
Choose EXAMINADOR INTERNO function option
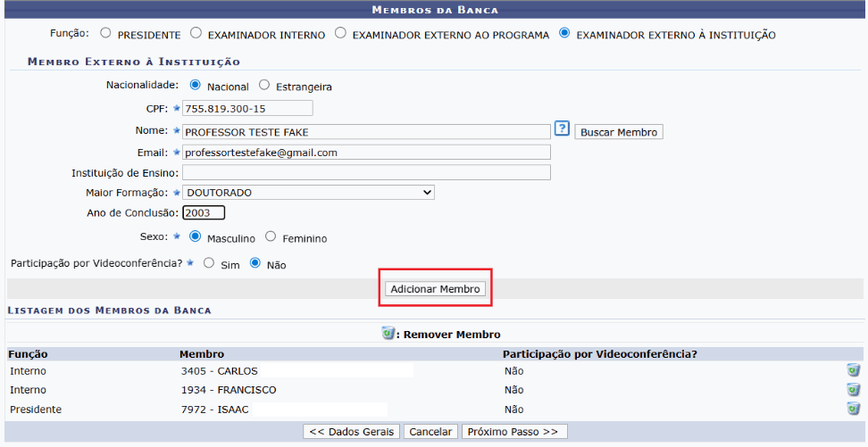coord(195,34)
